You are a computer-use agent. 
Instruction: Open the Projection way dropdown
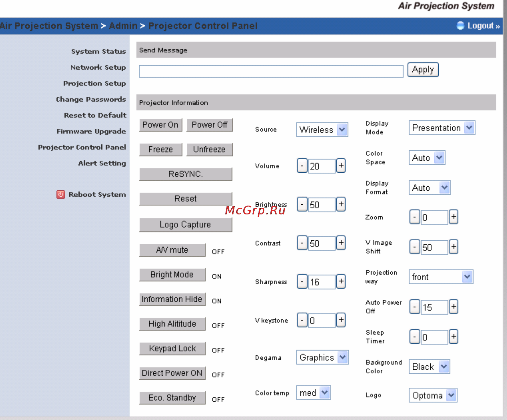pos(441,277)
